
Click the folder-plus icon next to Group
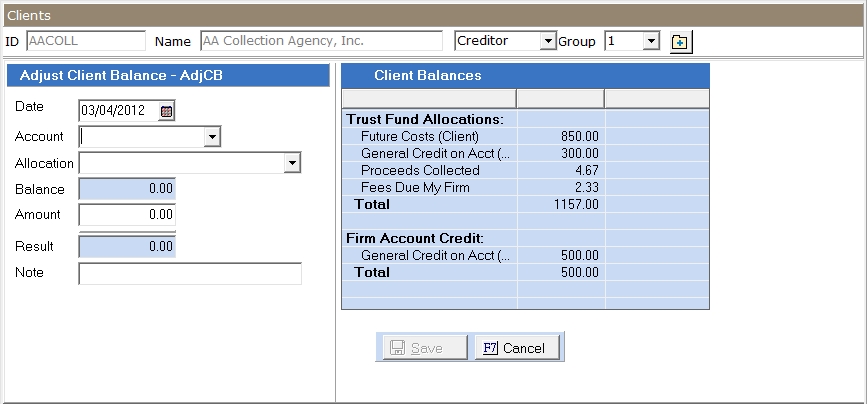coord(681,41)
